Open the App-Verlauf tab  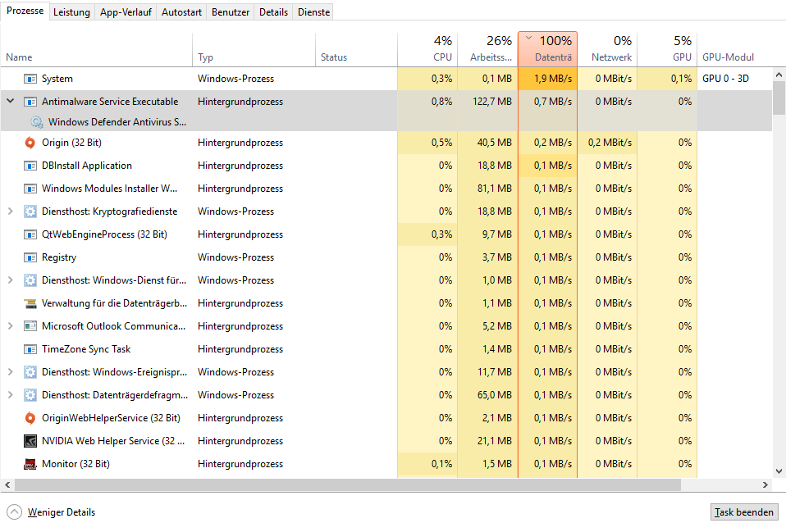pos(126,12)
